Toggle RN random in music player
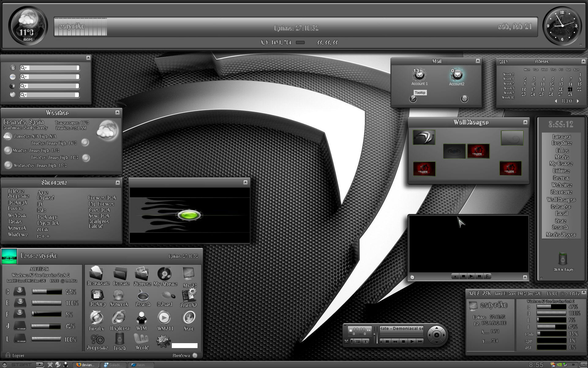Image resolution: width=588 pixels, height=368 pixels. pos(366,342)
